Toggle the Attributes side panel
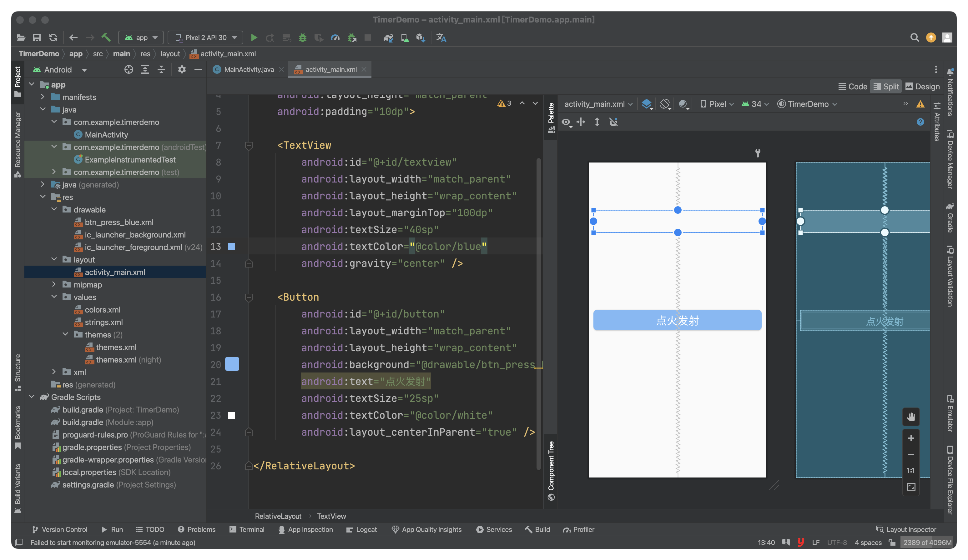 pos(937,122)
